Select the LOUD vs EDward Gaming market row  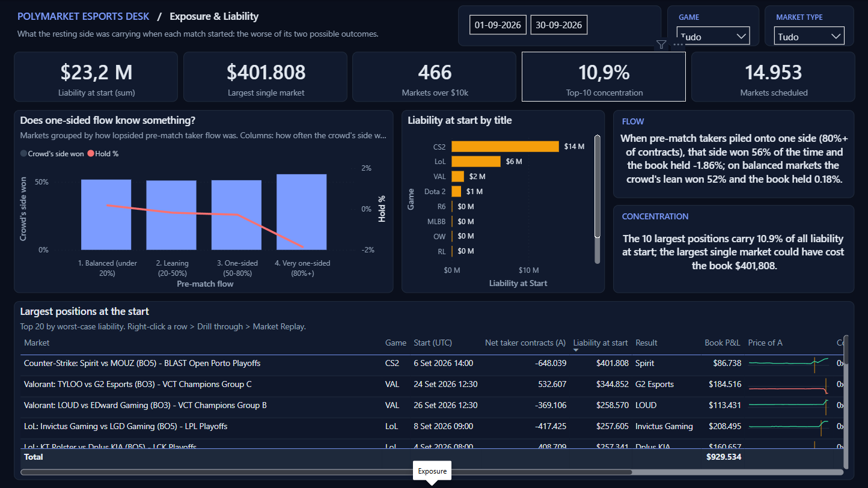tap(432, 406)
